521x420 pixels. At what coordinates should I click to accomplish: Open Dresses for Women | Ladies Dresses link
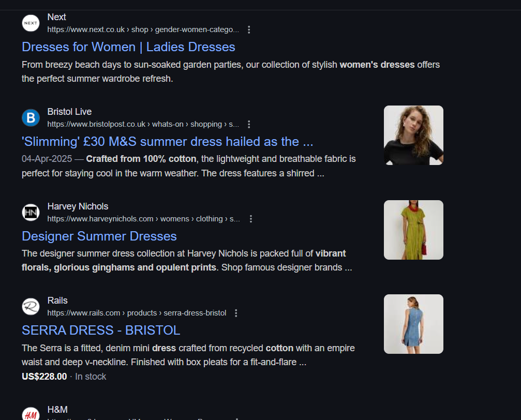(128, 47)
